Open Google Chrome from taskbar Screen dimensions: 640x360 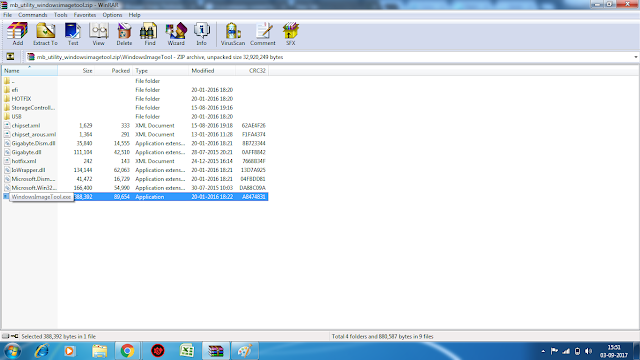point(127,351)
